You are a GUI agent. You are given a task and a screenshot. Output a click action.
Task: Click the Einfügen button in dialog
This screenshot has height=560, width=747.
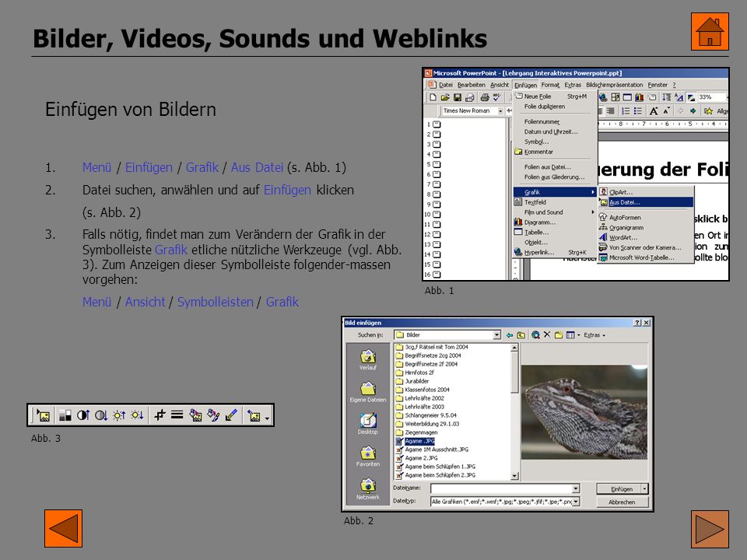click(x=619, y=488)
